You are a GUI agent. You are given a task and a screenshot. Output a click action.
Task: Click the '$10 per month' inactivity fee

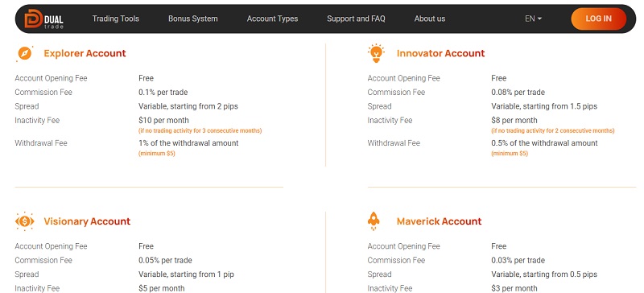tap(164, 121)
